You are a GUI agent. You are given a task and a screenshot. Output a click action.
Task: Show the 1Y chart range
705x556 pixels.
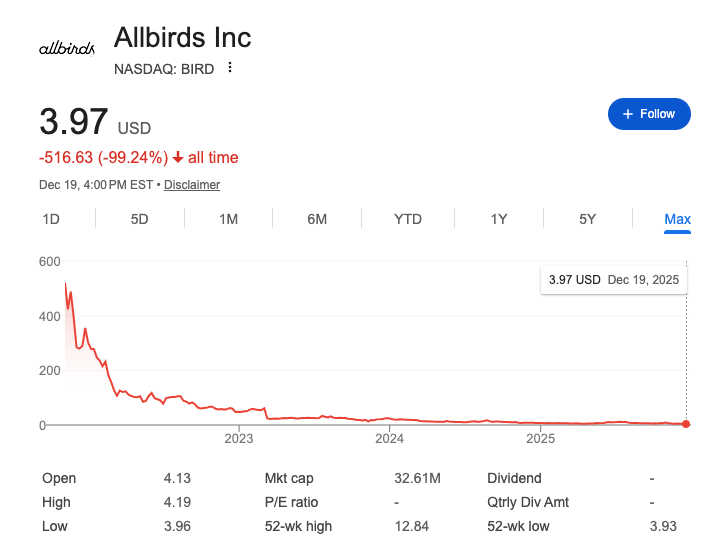coord(499,219)
